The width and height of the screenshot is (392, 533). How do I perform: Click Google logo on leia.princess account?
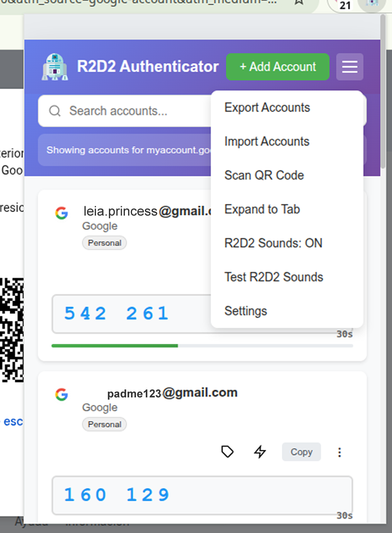pos(61,213)
